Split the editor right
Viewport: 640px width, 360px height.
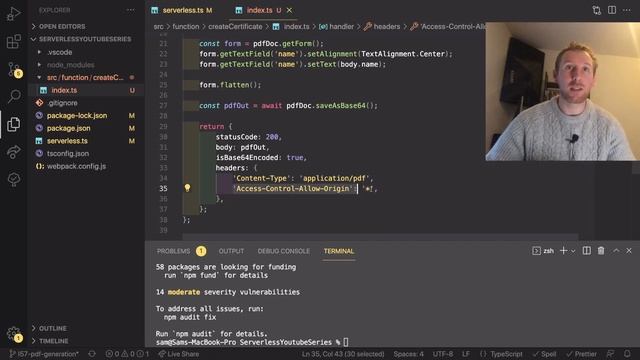click(611, 10)
